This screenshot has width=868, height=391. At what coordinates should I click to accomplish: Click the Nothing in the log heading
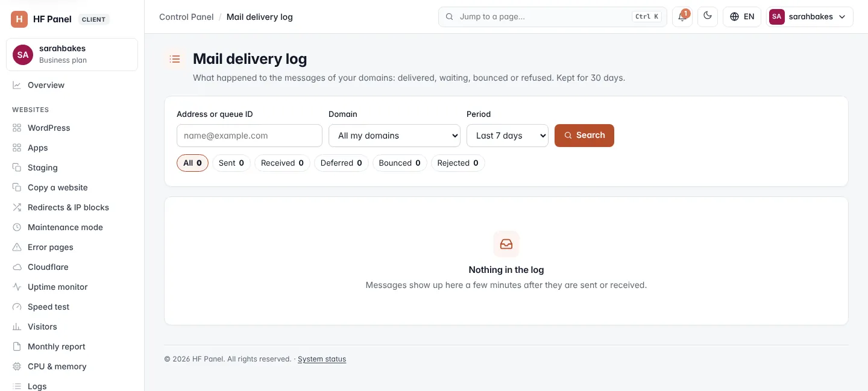click(x=506, y=270)
